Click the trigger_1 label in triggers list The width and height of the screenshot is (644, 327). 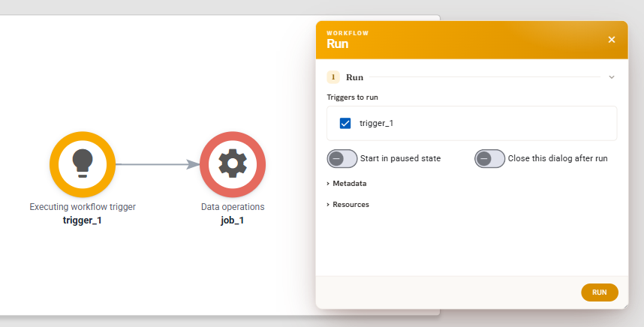376,123
